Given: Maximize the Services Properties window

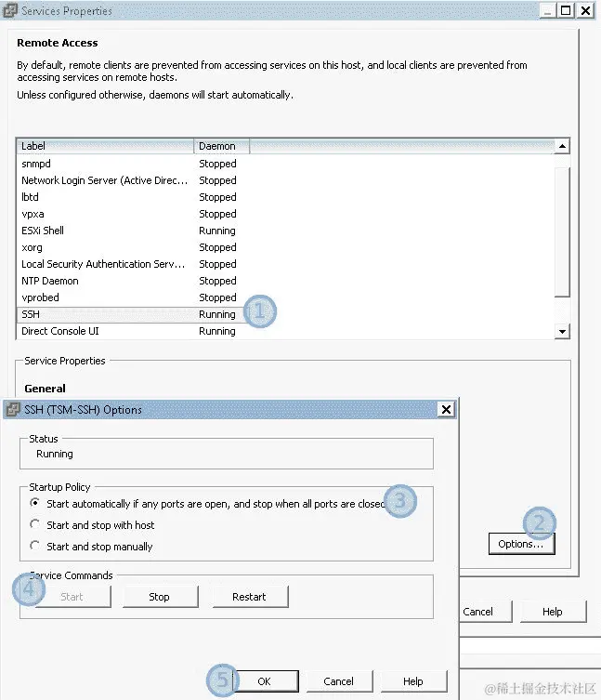Looking at the screenshot, I should pyautogui.click(x=567, y=10).
